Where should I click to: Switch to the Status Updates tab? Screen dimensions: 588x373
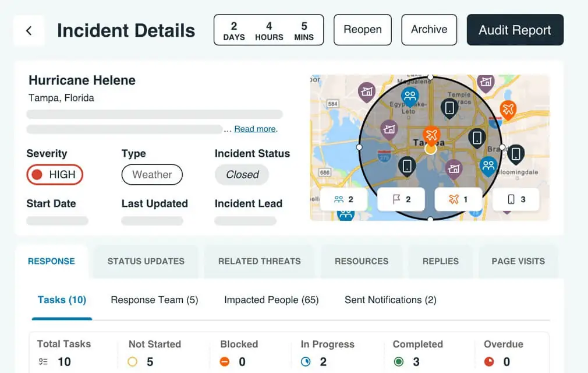click(x=146, y=261)
